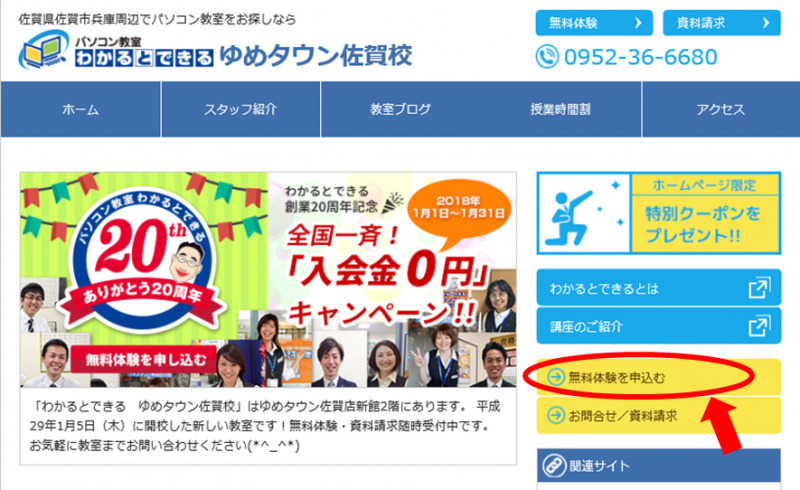This screenshot has width=800, height=490.
Task: Open the スタッフ紹介 menu item
Action: pos(241,109)
